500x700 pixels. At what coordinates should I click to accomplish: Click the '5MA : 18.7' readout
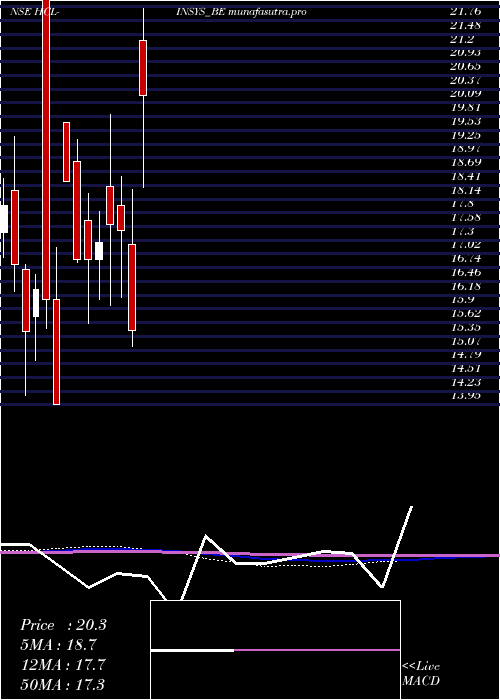[x=58, y=645]
